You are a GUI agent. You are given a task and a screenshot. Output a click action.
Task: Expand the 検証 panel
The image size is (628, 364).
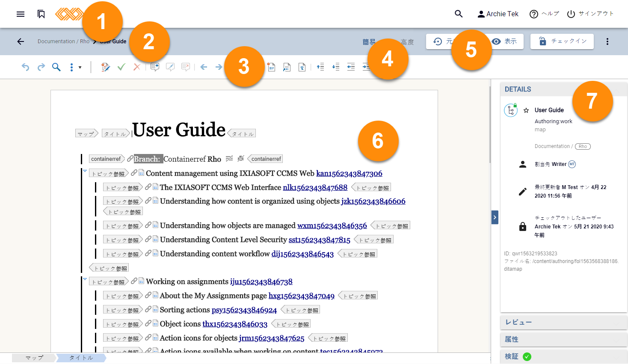click(563, 356)
